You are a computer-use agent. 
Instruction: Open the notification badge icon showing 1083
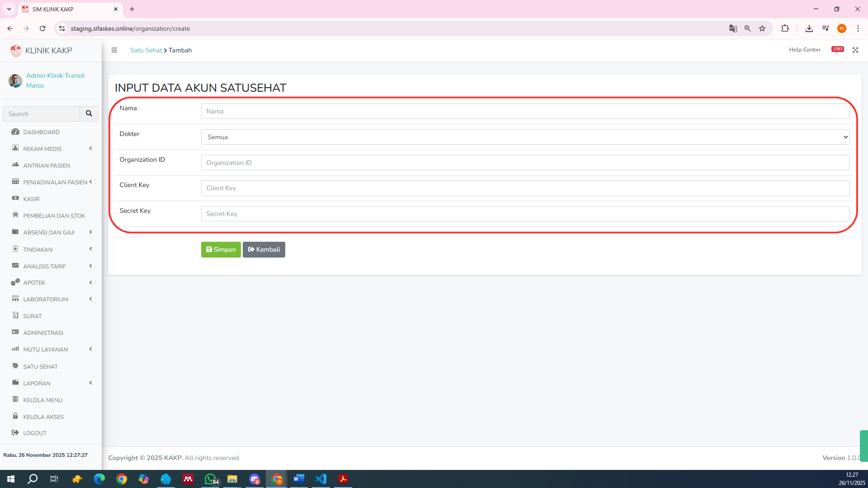point(837,50)
